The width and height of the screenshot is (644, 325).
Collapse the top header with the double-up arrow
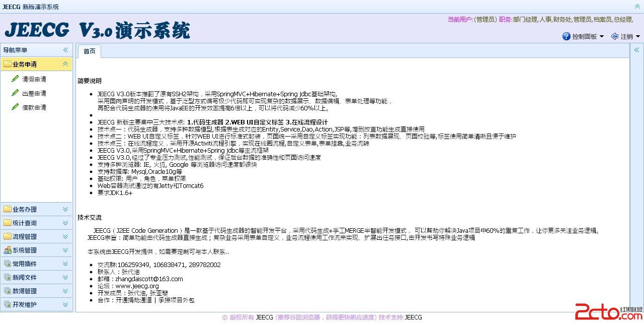(x=637, y=7)
